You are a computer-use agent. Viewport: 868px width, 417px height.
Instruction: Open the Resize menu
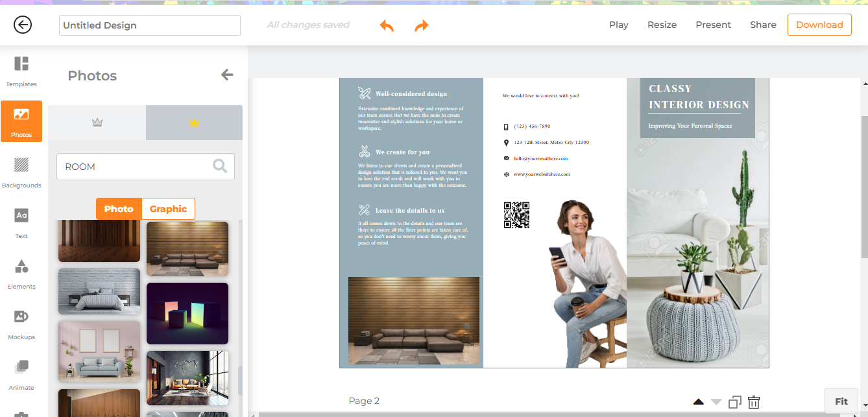(x=662, y=25)
